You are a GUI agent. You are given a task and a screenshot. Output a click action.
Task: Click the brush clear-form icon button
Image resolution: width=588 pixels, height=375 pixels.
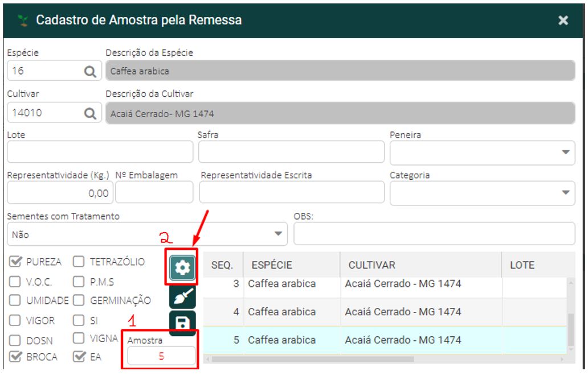(x=183, y=296)
